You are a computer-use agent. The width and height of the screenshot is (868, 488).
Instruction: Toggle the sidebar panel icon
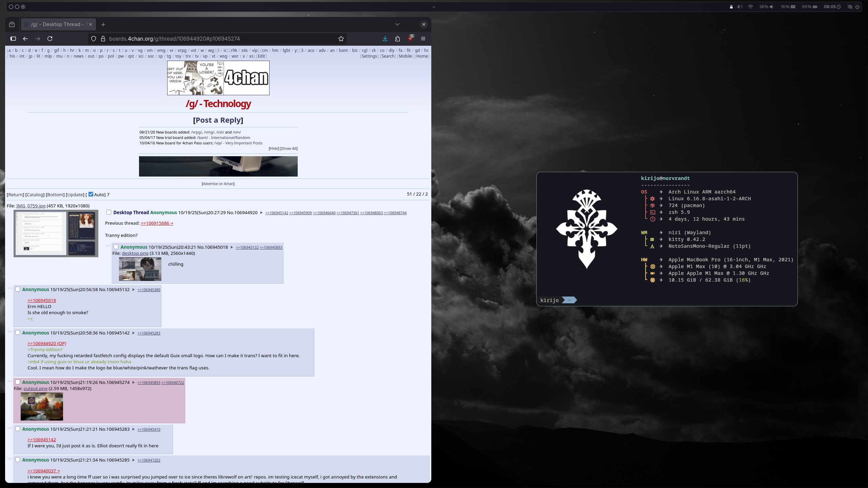13,39
